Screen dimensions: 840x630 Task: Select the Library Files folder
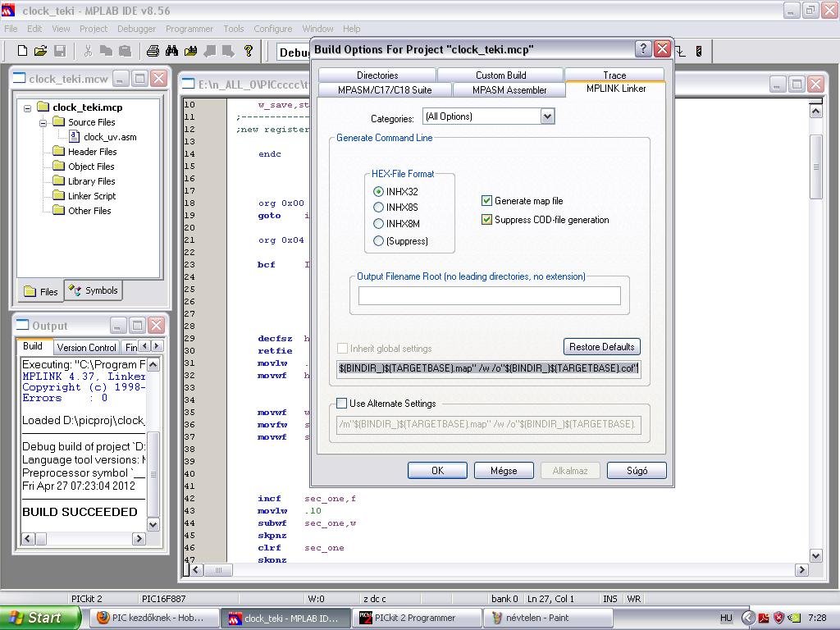[84, 181]
